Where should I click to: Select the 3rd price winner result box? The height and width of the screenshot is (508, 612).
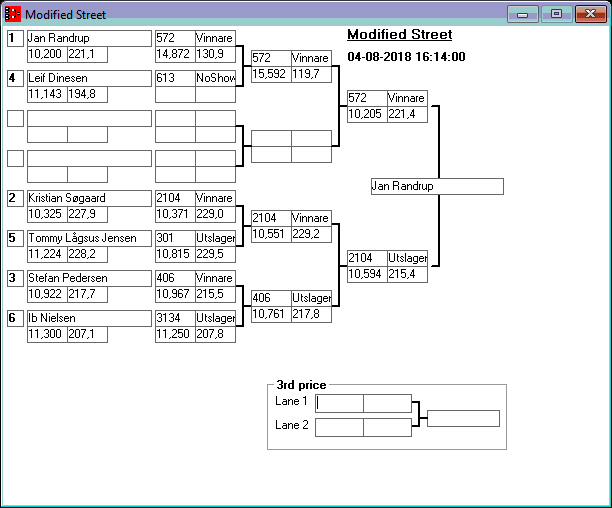pyautogui.click(x=463, y=418)
